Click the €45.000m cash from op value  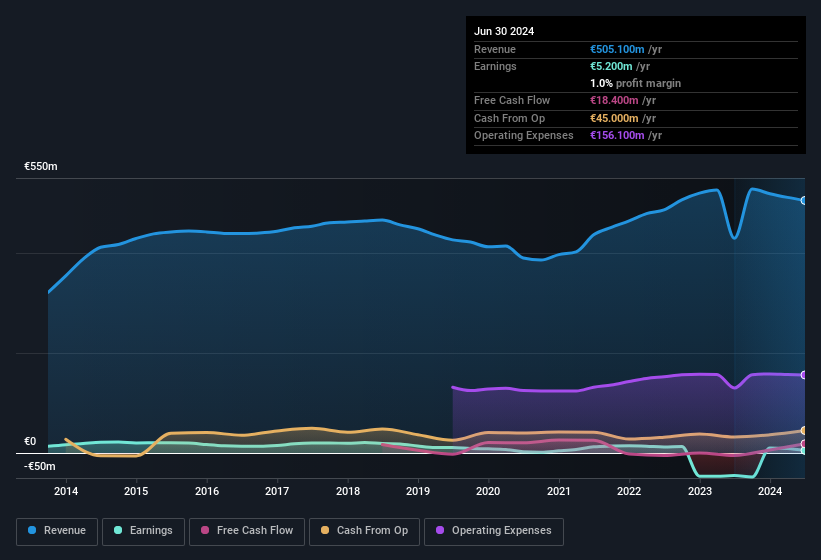[x=614, y=118]
